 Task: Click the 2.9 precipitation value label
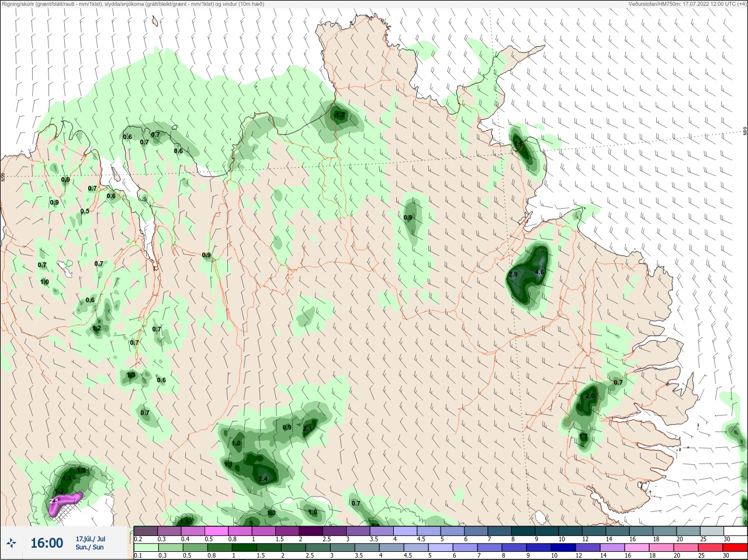coord(513,274)
